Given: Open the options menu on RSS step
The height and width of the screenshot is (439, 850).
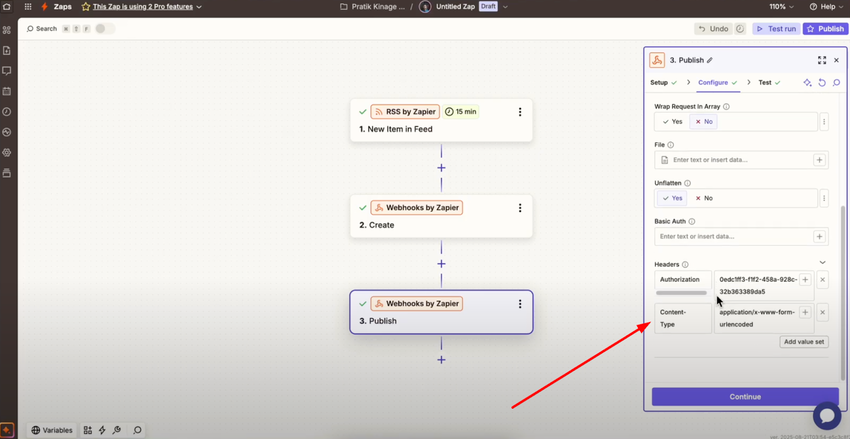Looking at the screenshot, I should tap(520, 112).
